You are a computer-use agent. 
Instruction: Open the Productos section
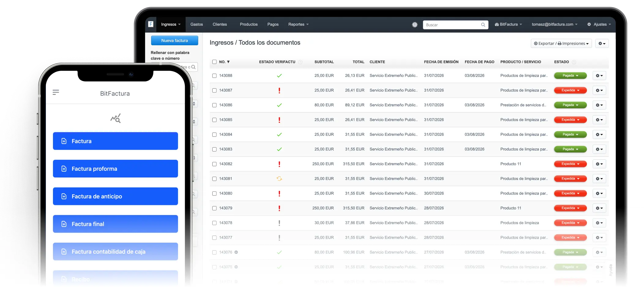pyautogui.click(x=248, y=24)
